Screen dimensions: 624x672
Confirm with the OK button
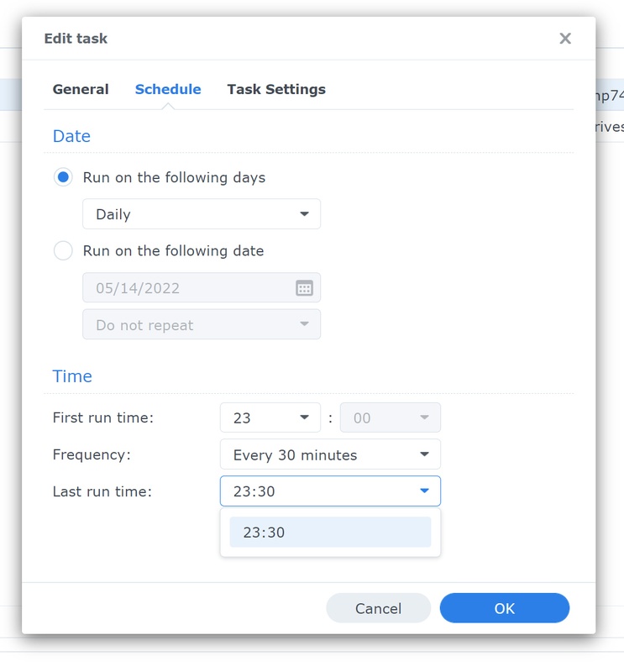tap(504, 608)
